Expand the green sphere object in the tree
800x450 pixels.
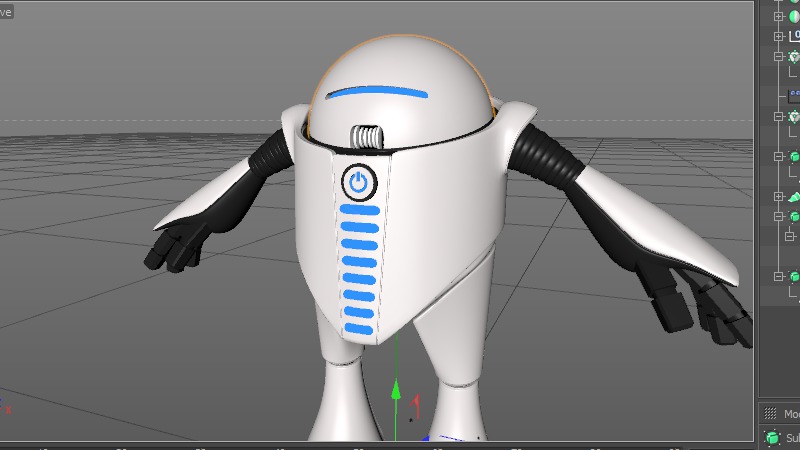coord(778,15)
